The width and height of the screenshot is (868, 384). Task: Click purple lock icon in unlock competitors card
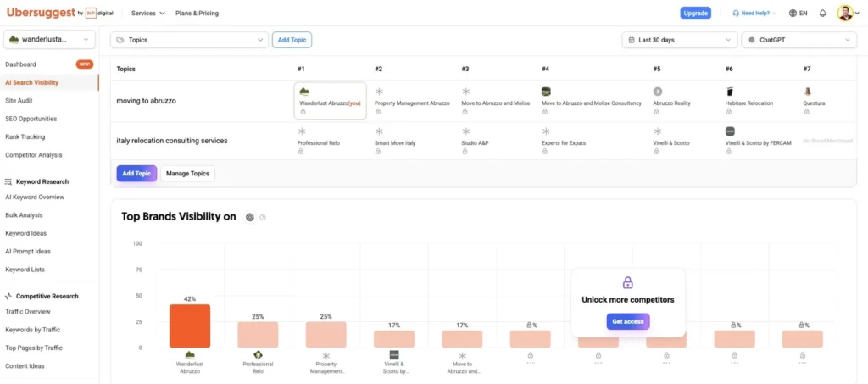tap(628, 283)
